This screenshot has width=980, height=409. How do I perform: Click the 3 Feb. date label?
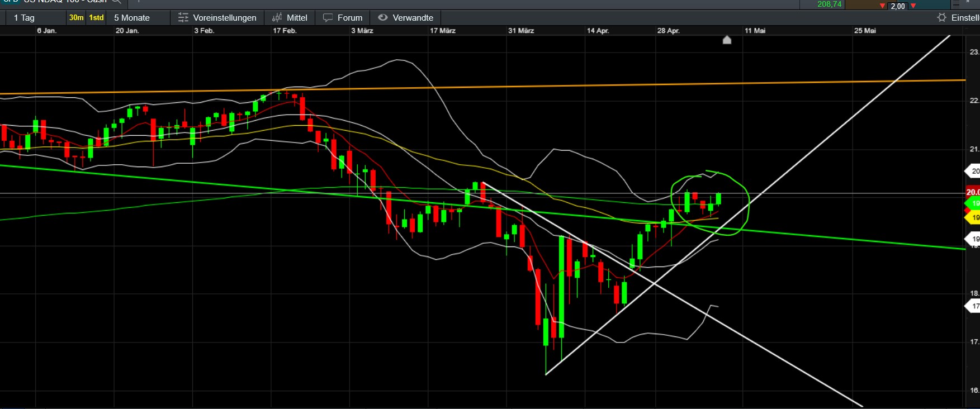click(x=204, y=31)
